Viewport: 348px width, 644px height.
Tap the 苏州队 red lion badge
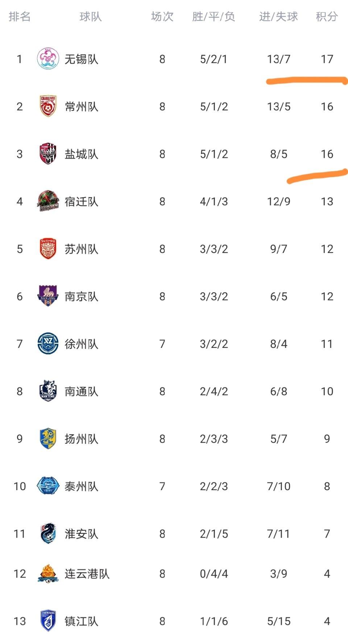pyautogui.click(x=48, y=249)
